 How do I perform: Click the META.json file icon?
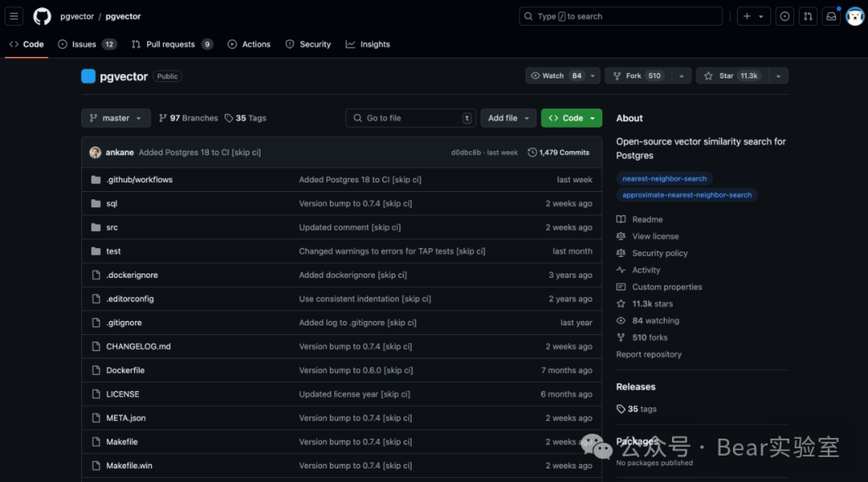coord(96,417)
